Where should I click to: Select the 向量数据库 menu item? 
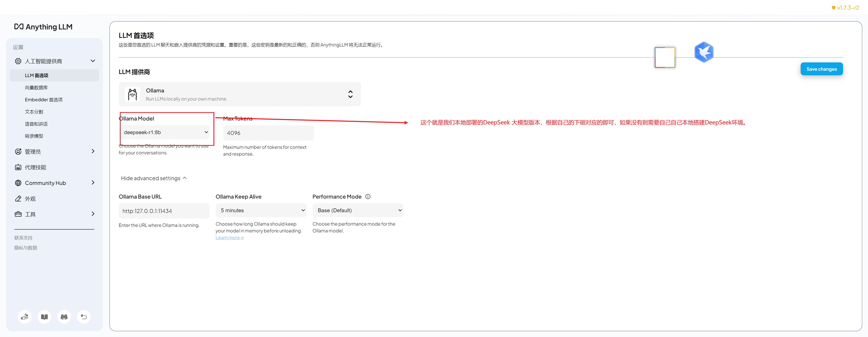coord(36,88)
